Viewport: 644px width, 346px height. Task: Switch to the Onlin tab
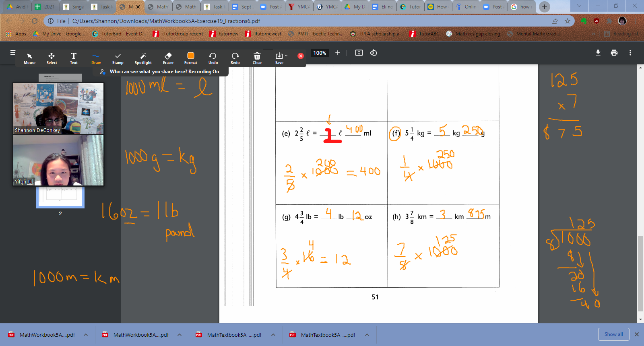click(x=466, y=7)
